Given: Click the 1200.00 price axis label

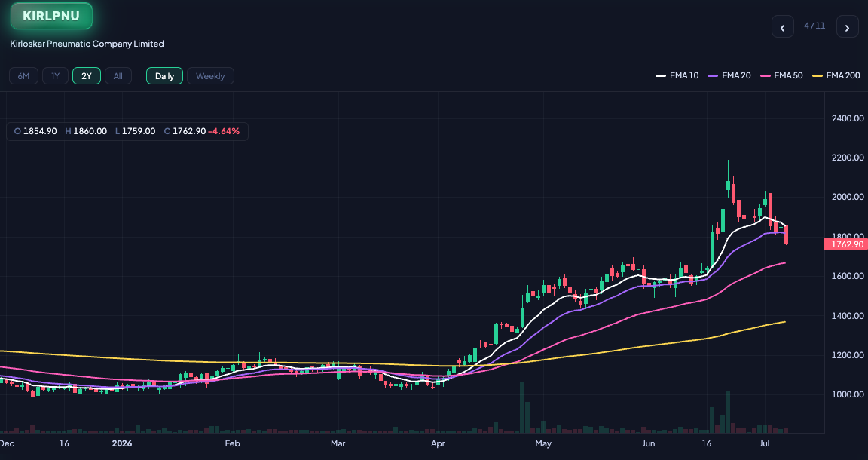Looking at the screenshot, I should [x=848, y=355].
